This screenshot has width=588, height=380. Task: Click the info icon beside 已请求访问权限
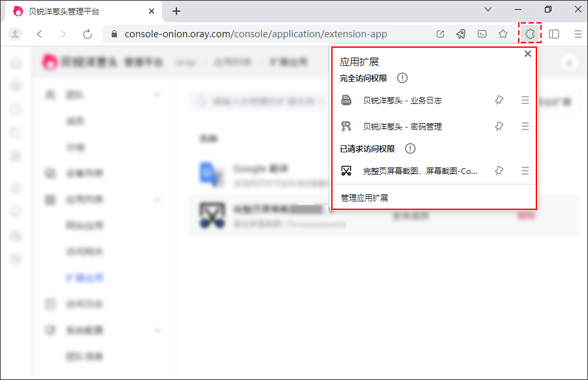[410, 148]
